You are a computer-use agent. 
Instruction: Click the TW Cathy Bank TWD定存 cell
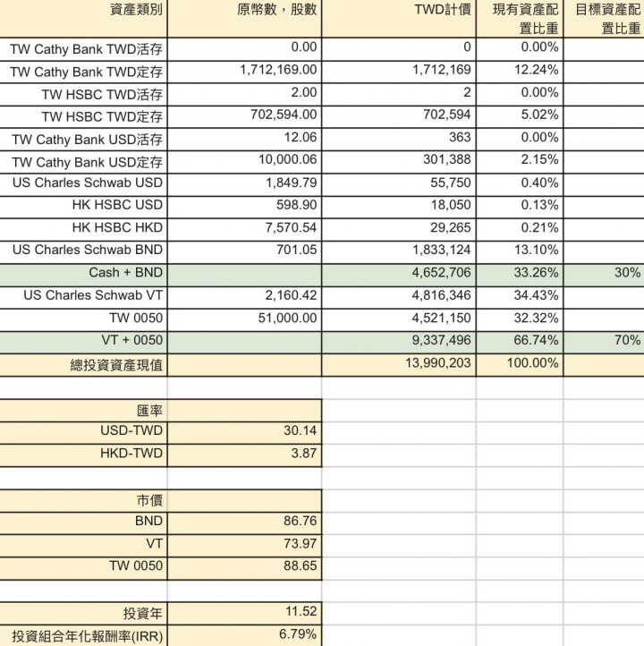pos(83,72)
